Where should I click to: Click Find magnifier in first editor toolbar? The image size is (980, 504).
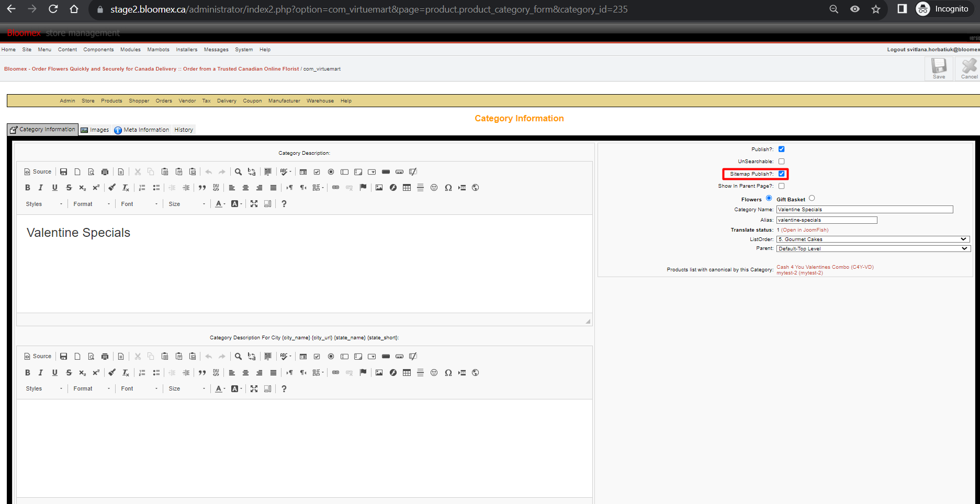click(238, 171)
